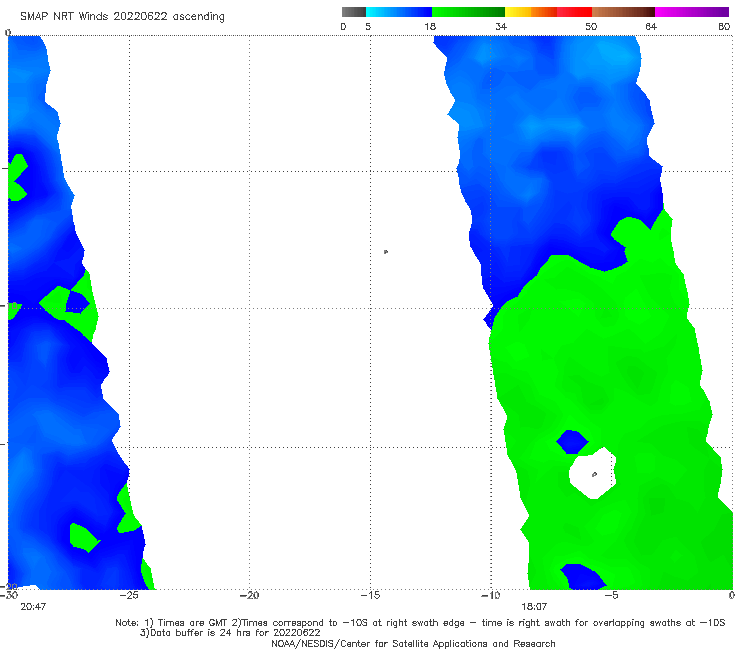This screenshot has width=740, height=650.
Task: Click the longitude label '-20'
Action: pyautogui.click(x=249, y=595)
